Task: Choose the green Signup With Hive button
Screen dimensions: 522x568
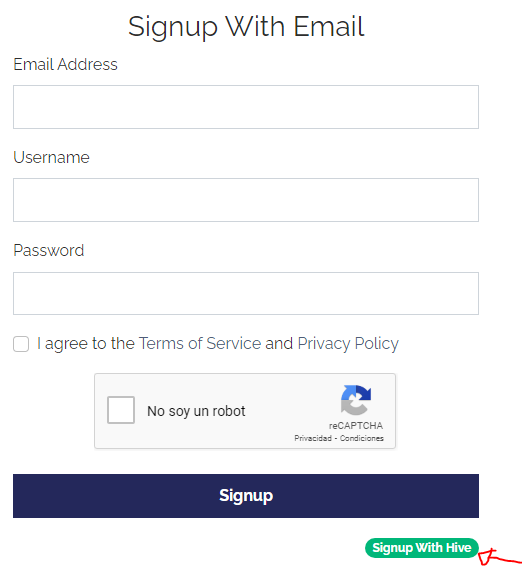Action: pyautogui.click(x=422, y=548)
